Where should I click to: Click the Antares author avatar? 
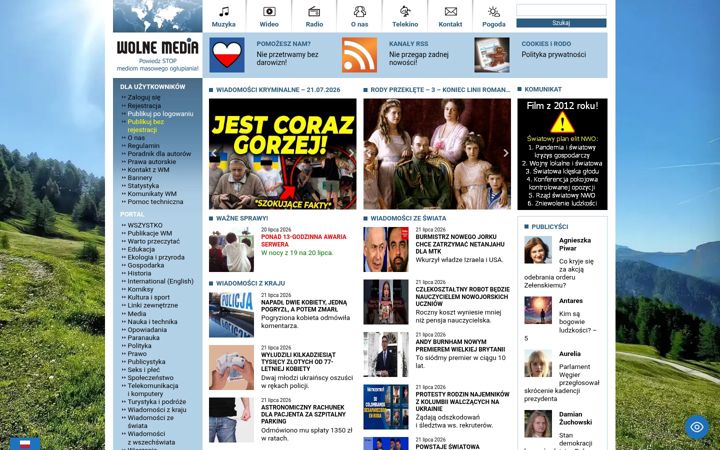pyautogui.click(x=538, y=310)
